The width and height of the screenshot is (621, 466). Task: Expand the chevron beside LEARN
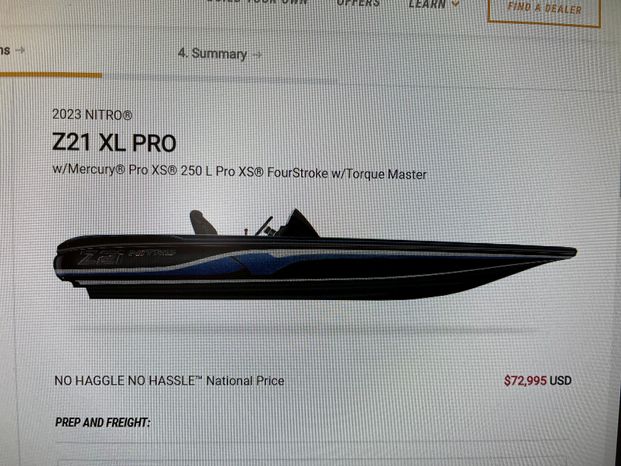pyautogui.click(x=455, y=4)
